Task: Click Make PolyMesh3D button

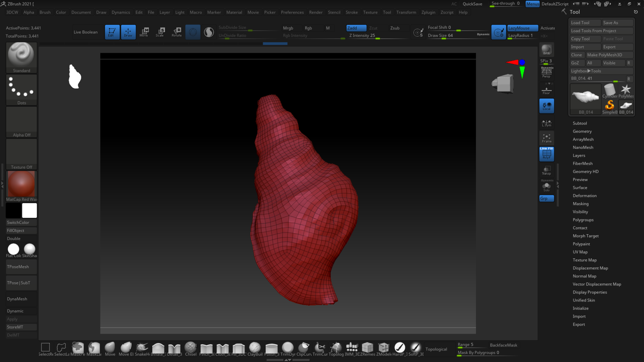Action: pos(610,55)
